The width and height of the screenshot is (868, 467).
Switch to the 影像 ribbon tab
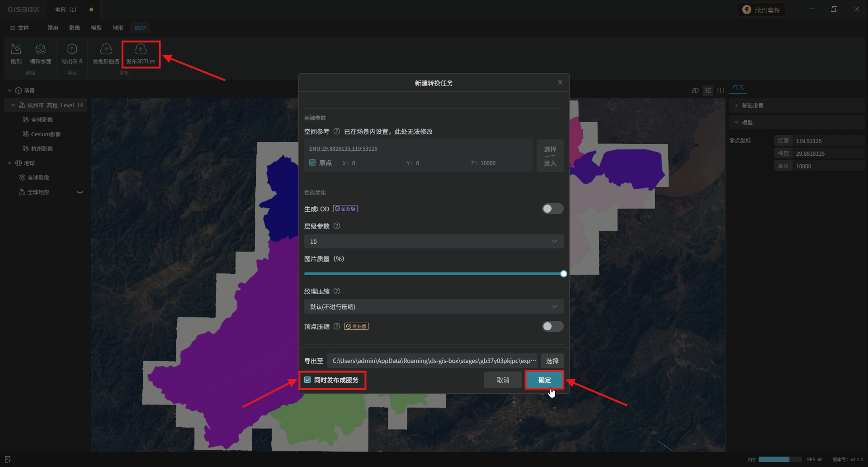click(x=75, y=28)
